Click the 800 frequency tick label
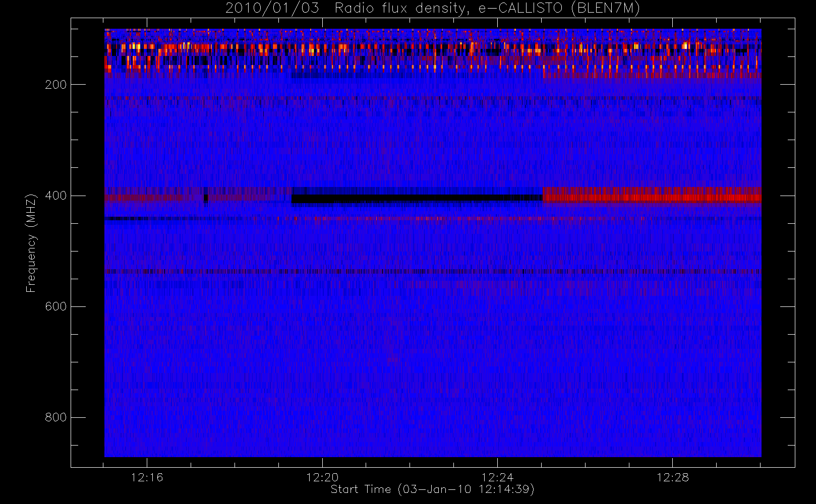816x504 pixels. (x=56, y=417)
